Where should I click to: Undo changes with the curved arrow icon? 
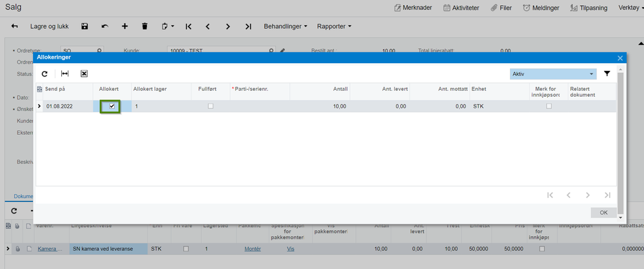coord(105,26)
